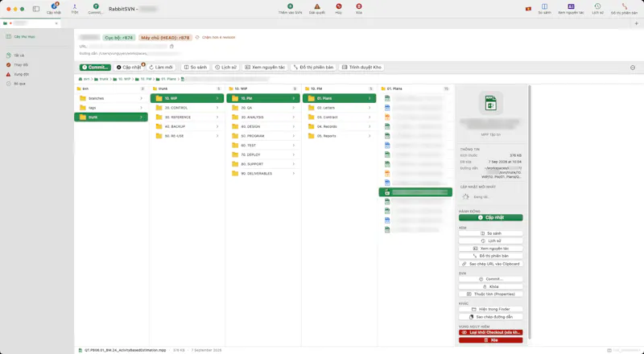Select the 60. TEST folder
Viewport: 644px width, 354px height.
[x=263, y=146]
